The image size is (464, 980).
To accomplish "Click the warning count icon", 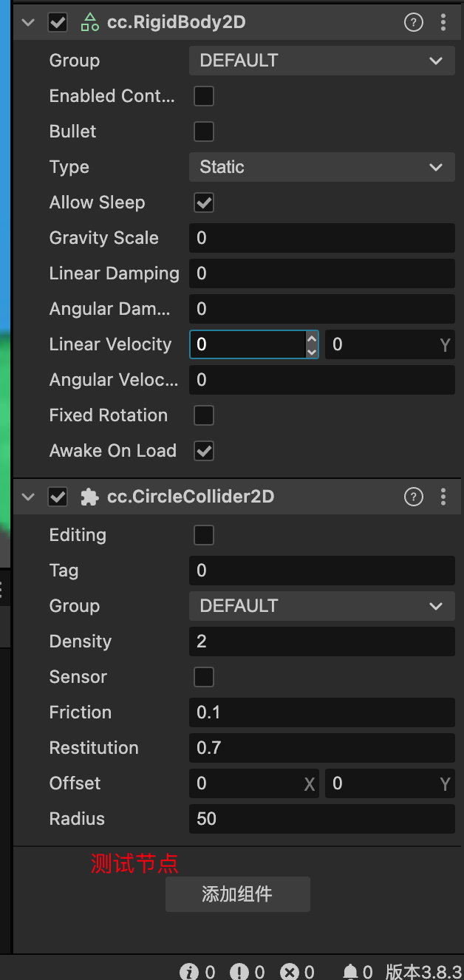I will point(239,971).
